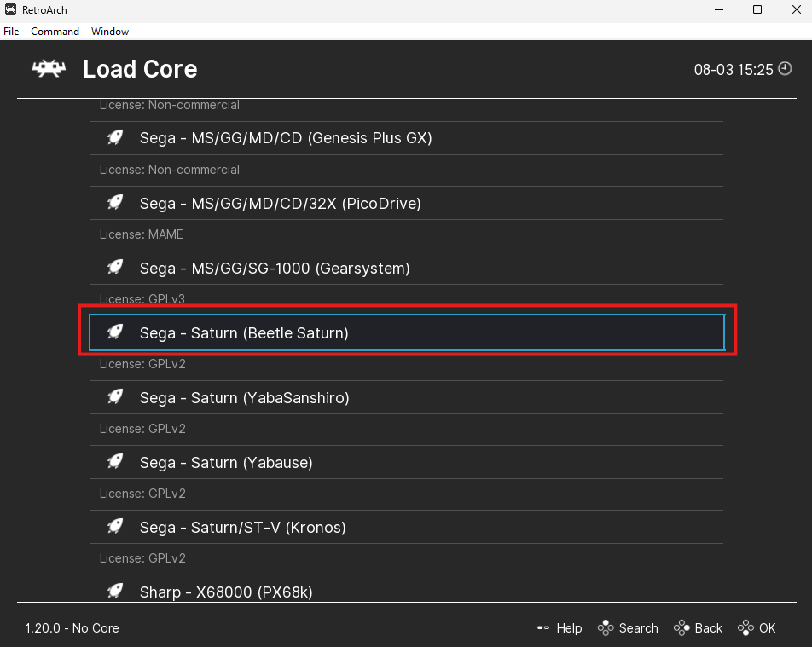Click License: MAME sublabel under PicoDrive
Screen dimensions: 812x647
(141, 234)
